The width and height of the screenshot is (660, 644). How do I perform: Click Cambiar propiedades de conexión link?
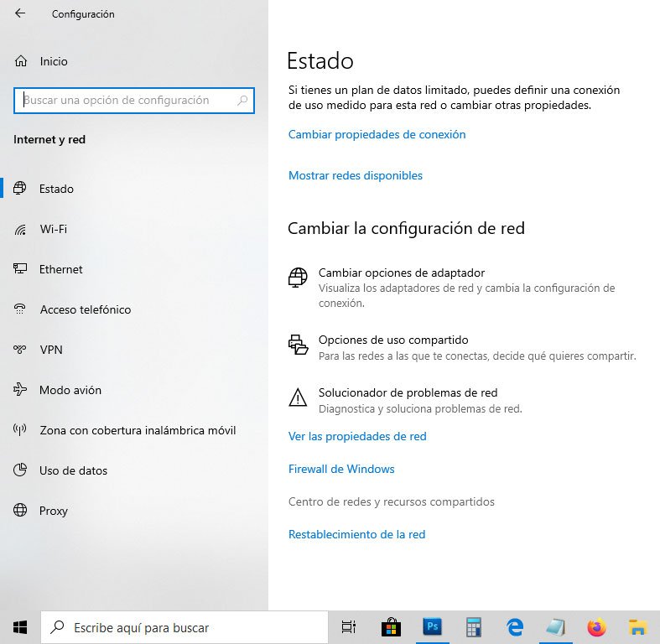377,135
